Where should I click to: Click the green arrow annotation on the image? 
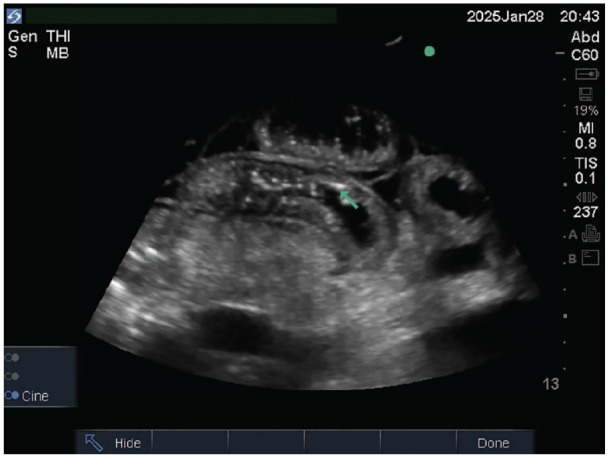pyautogui.click(x=349, y=197)
